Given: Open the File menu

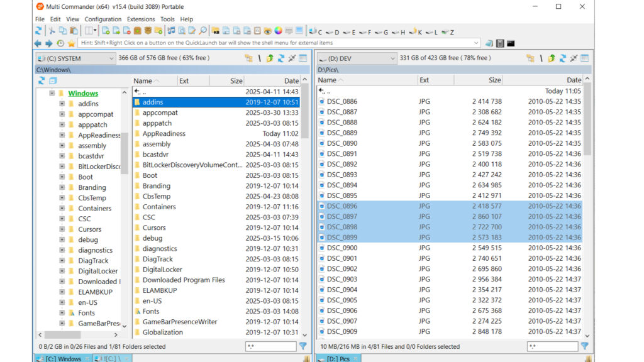Looking at the screenshot, I should coord(40,19).
